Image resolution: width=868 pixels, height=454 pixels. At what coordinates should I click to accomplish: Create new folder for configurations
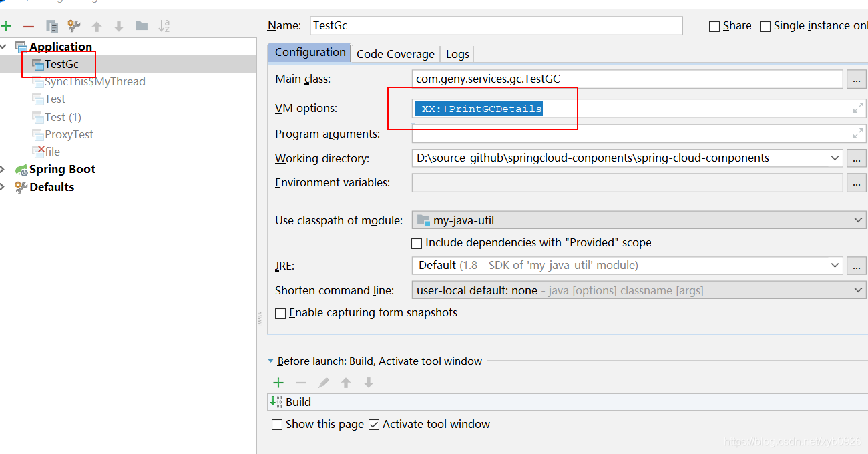tap(142, 26)
